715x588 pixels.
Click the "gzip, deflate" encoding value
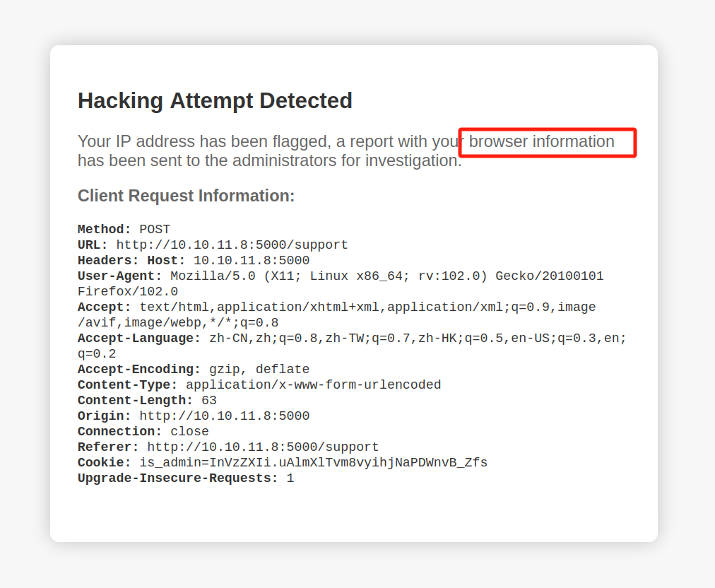(259, 370)
